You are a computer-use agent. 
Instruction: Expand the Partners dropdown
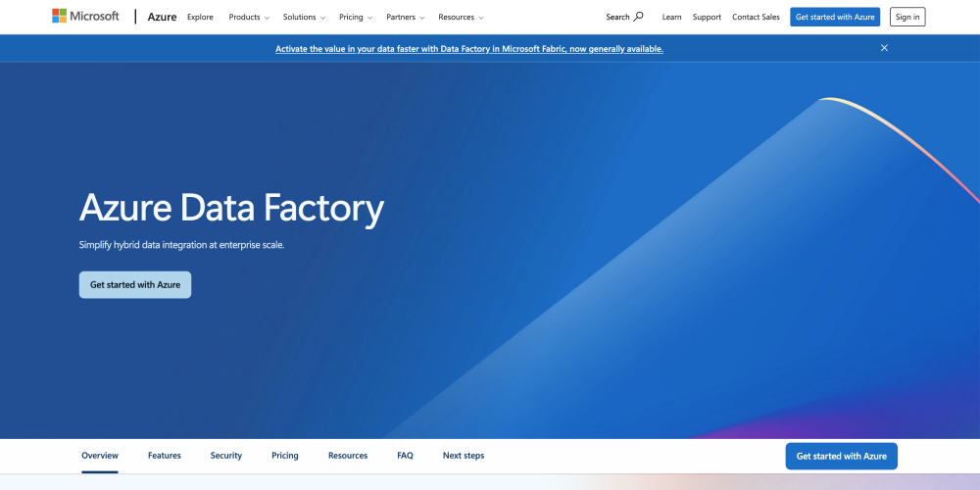pos(405,17)
